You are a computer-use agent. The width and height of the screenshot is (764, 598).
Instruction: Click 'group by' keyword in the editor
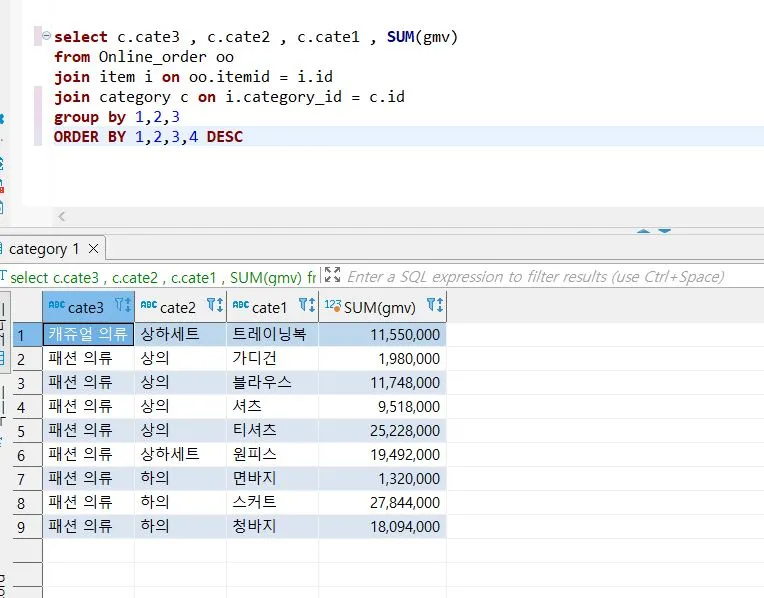point(90,117)
